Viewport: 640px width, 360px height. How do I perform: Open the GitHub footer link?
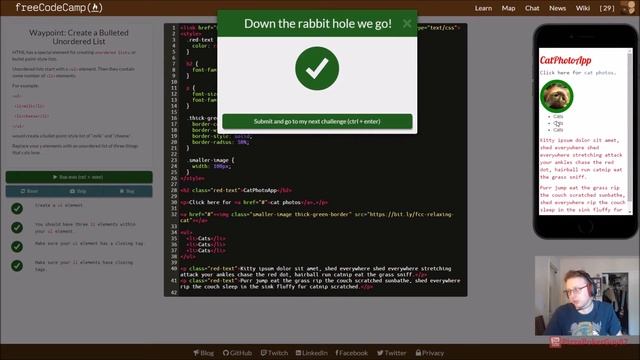coord(238,353)
